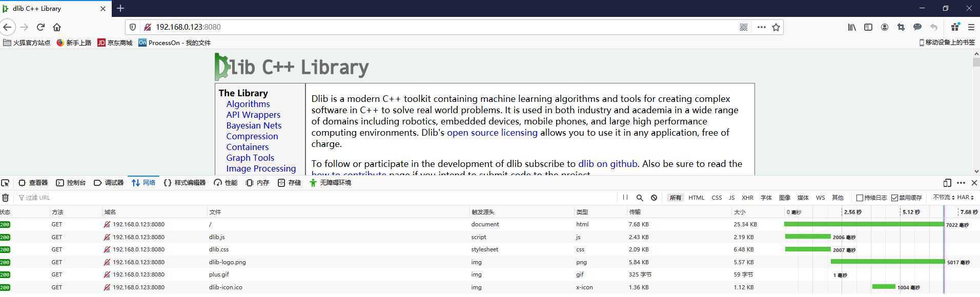Open page actions three-dot menu in address bar
This screenshot has width=980, height=297.
click(x=761, y=27)
